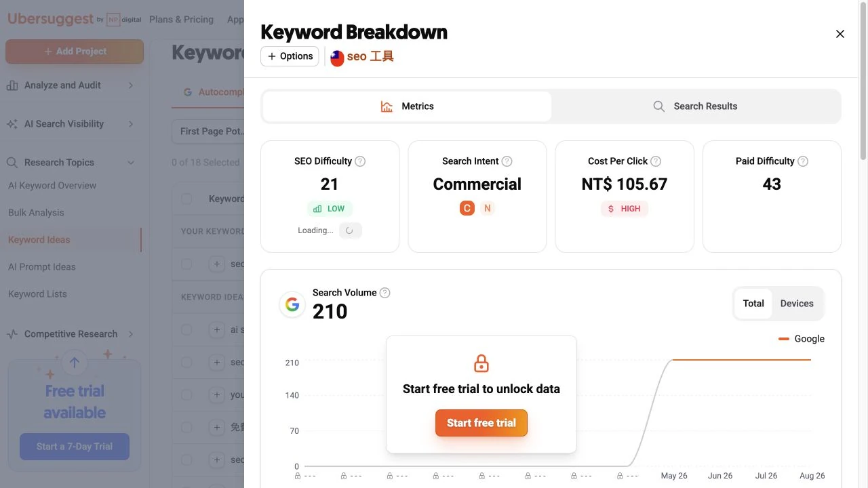
Task: Click the upward arrow trial icon
Action: coord(75,363)
